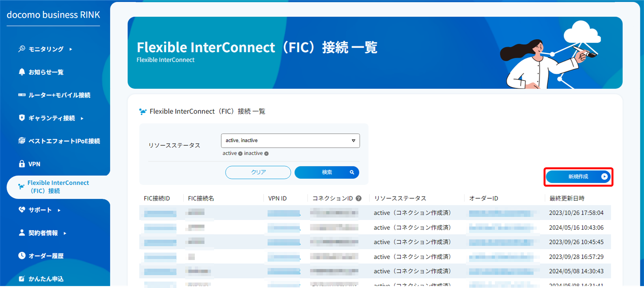
Task: Click the arrow icon on 新規作成 button
Action: coord(604,177)
